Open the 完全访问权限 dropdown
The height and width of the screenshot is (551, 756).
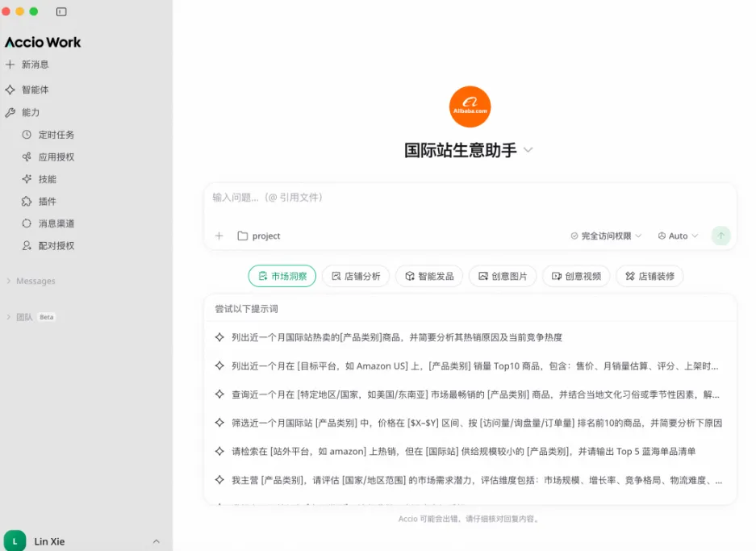pyautogui.click(x=606, y=236)
